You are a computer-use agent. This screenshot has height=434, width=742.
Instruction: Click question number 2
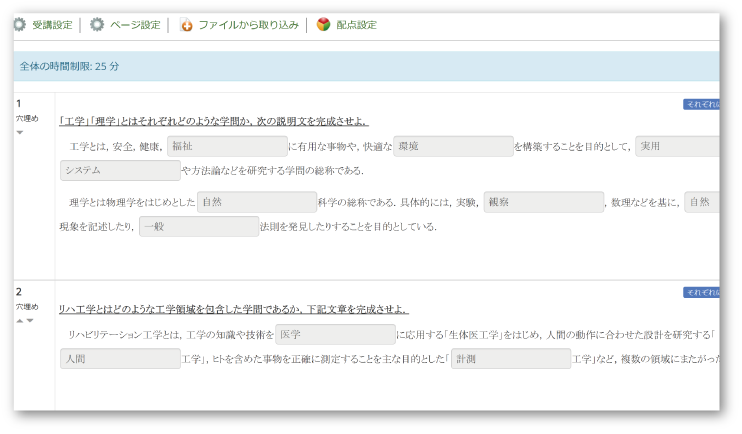pos(19,292)
